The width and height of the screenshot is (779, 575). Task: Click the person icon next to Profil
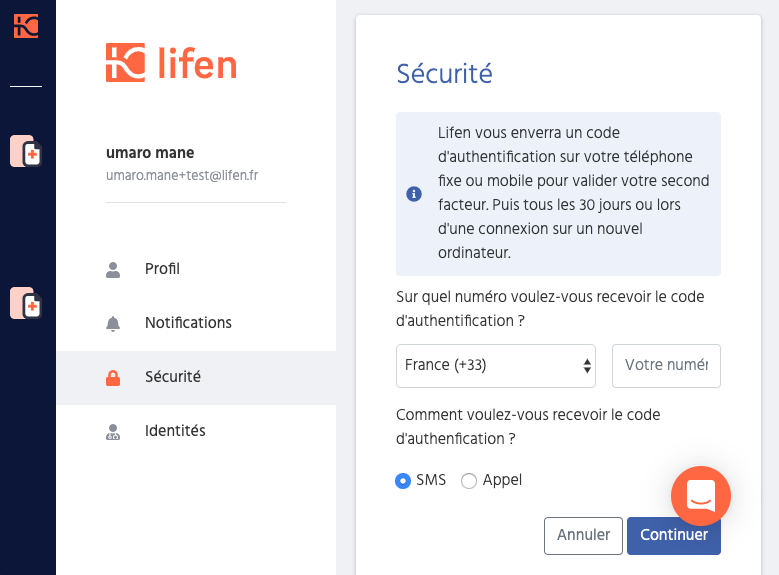113,269
